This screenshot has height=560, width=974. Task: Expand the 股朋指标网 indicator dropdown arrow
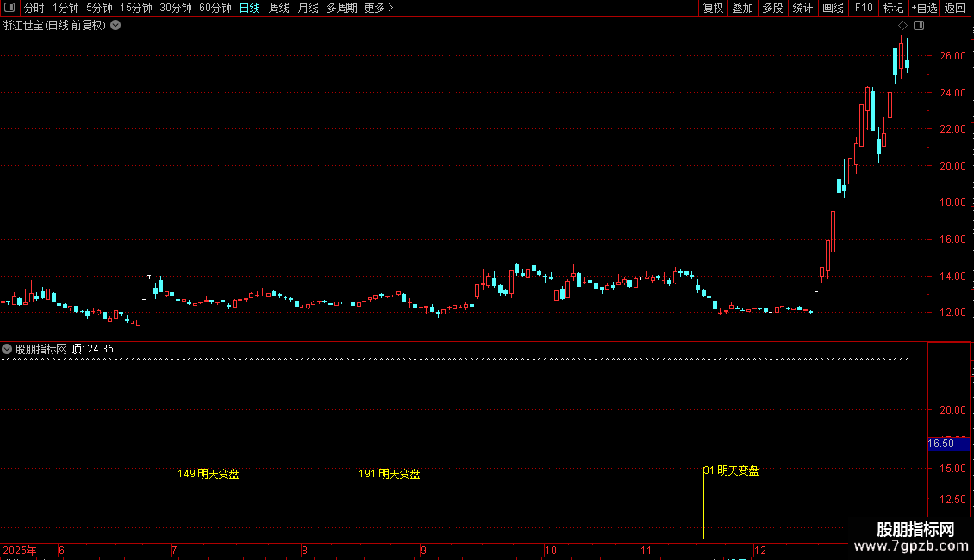click(7, 349)
